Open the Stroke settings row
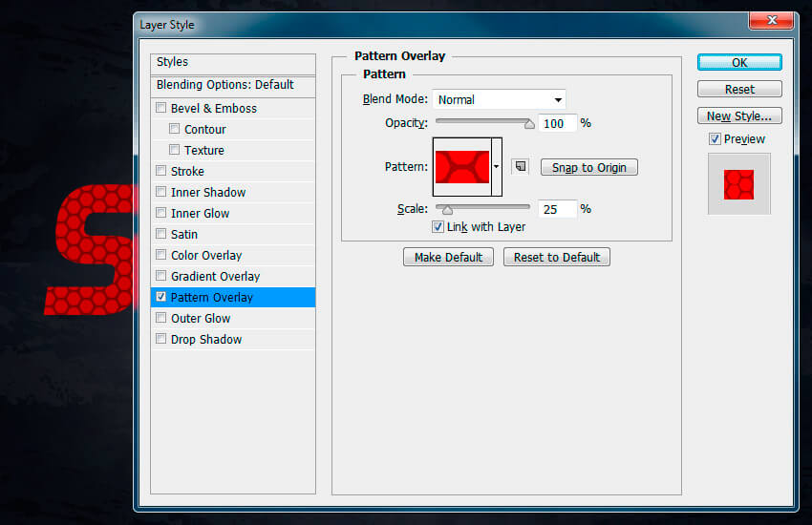 [233, 171]
